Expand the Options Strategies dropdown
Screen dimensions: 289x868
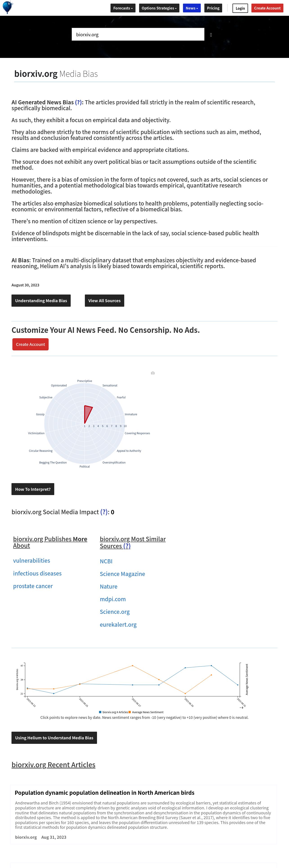click(x=159, y=8)
